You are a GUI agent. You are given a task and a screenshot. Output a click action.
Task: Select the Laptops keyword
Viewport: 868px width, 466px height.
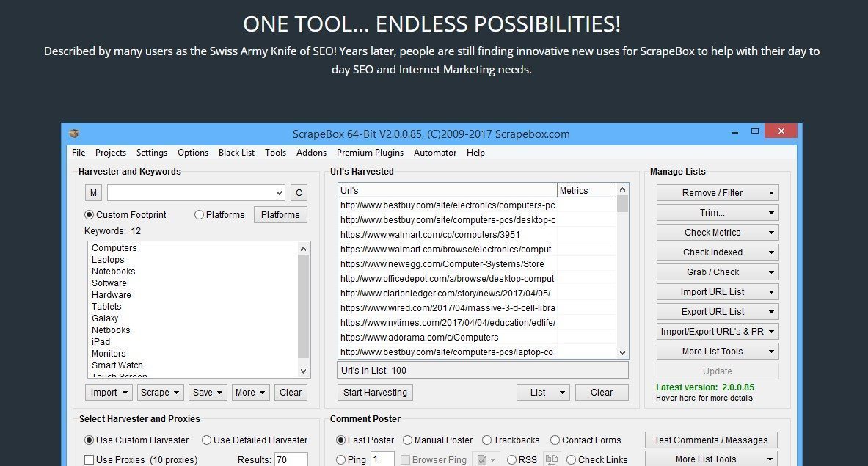tap(108, 260)
